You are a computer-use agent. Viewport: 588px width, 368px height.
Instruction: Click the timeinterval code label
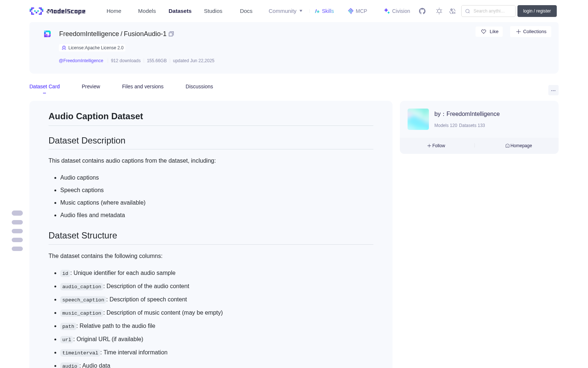pyautogui.click(x=80, y=353)
